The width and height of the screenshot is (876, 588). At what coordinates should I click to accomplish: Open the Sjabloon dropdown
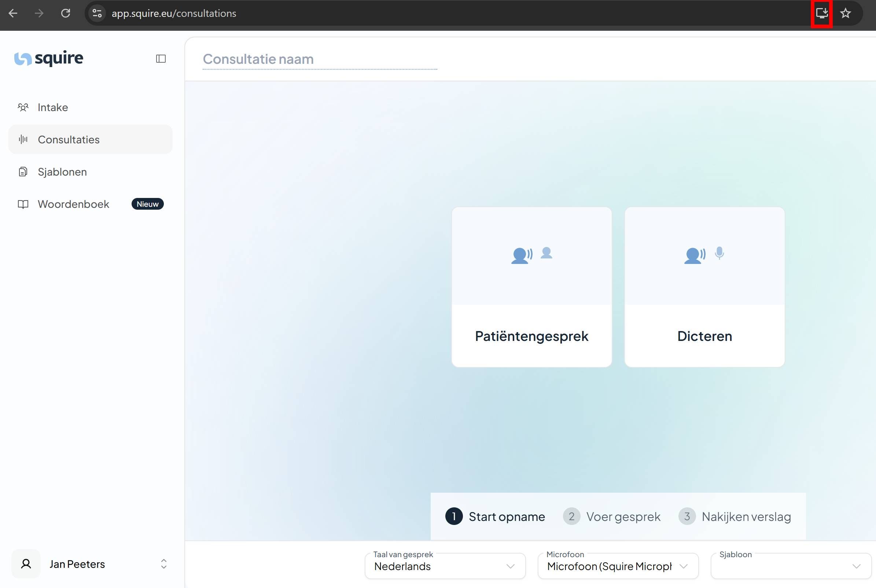click(791, 566)
